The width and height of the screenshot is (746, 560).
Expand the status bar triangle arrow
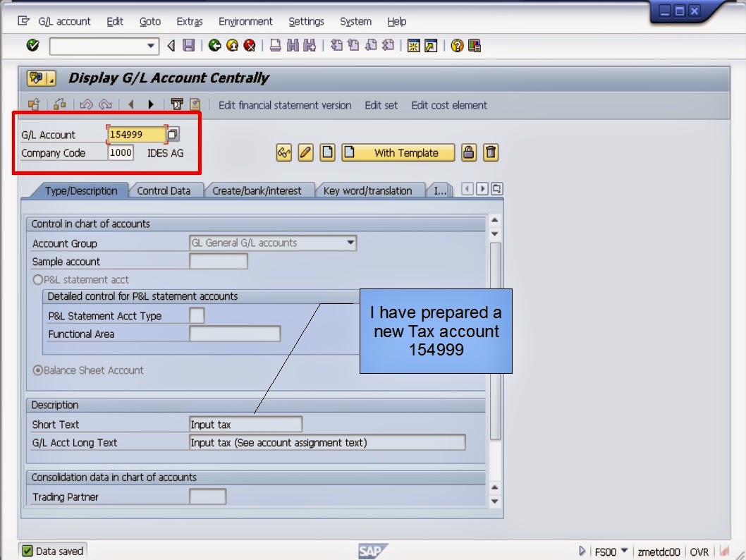click(582, 551)
